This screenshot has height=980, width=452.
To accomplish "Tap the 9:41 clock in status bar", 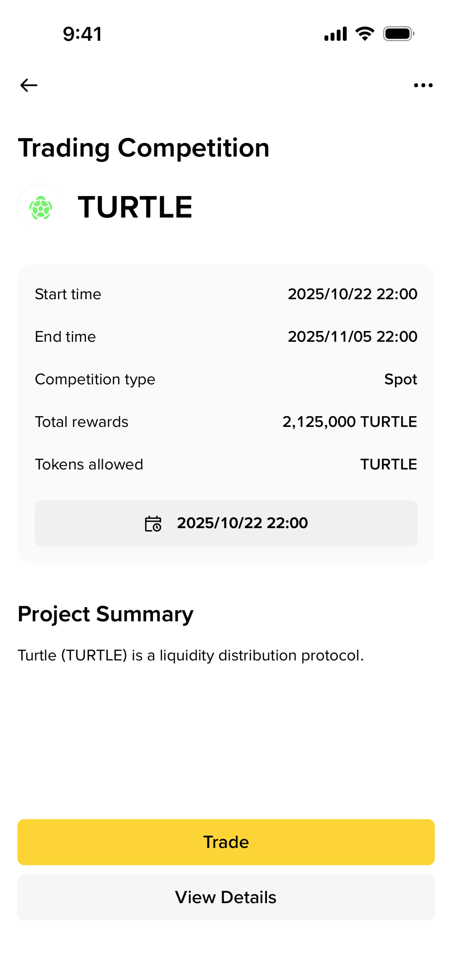I will [x=82, y=34].
